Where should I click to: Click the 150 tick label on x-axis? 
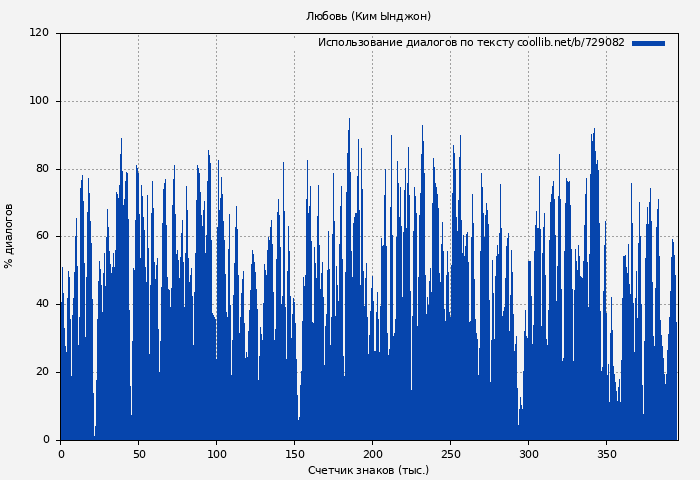click(294, 454)
